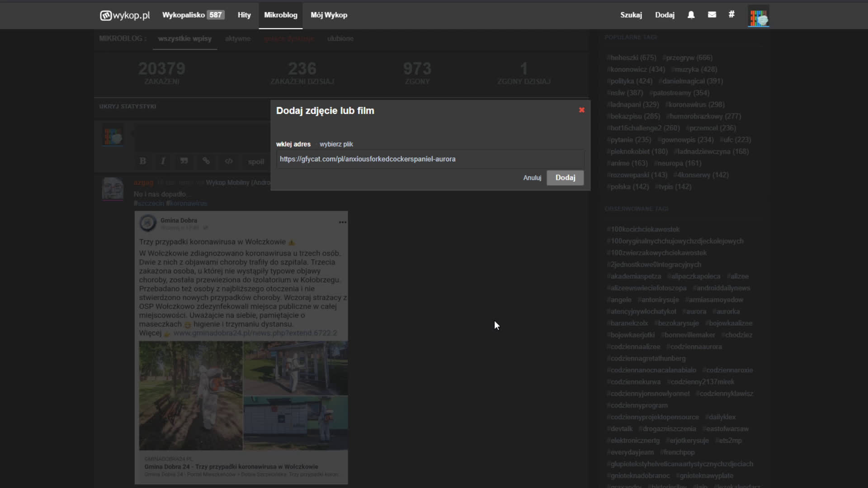Open Mikroblog in the top menu
Screen dimensions: 868x488
tap(281, 15)
